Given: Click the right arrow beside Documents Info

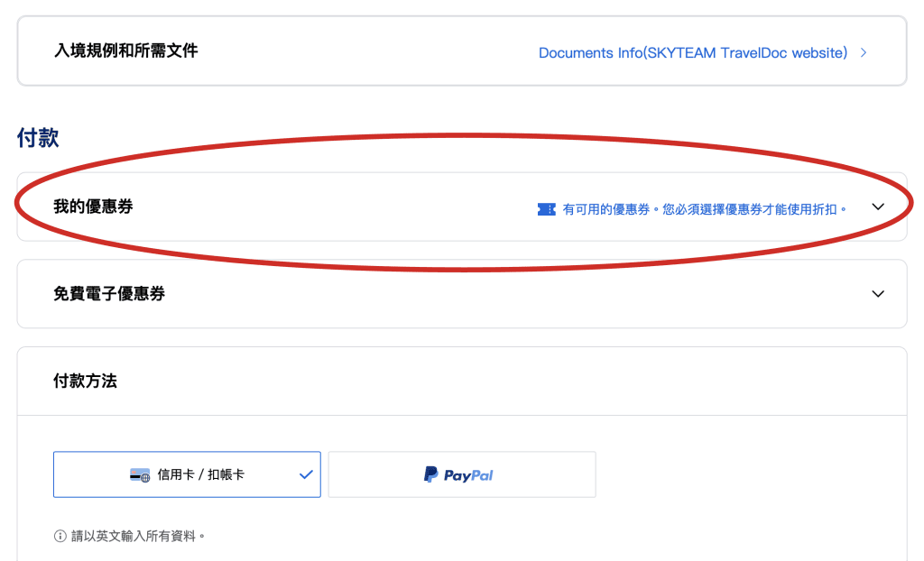Looking at the screenshot, I should pyautogui.click(x=864, y=53).
